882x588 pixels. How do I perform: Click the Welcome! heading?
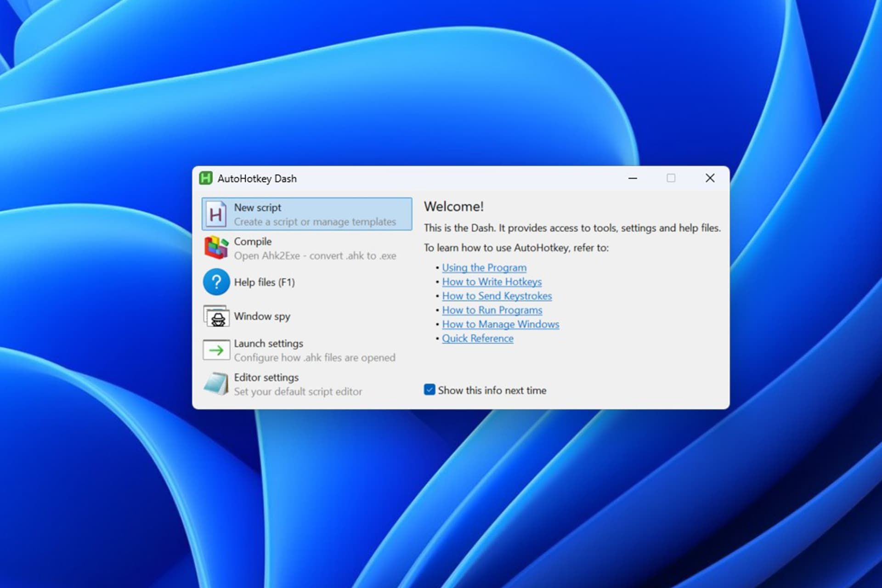click(454, 207)
